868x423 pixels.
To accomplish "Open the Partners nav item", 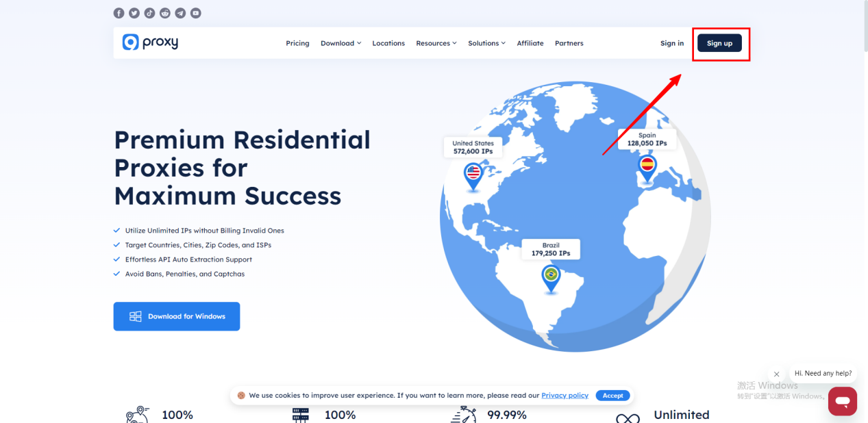I will pyautogui.click(x=569, y=43).
